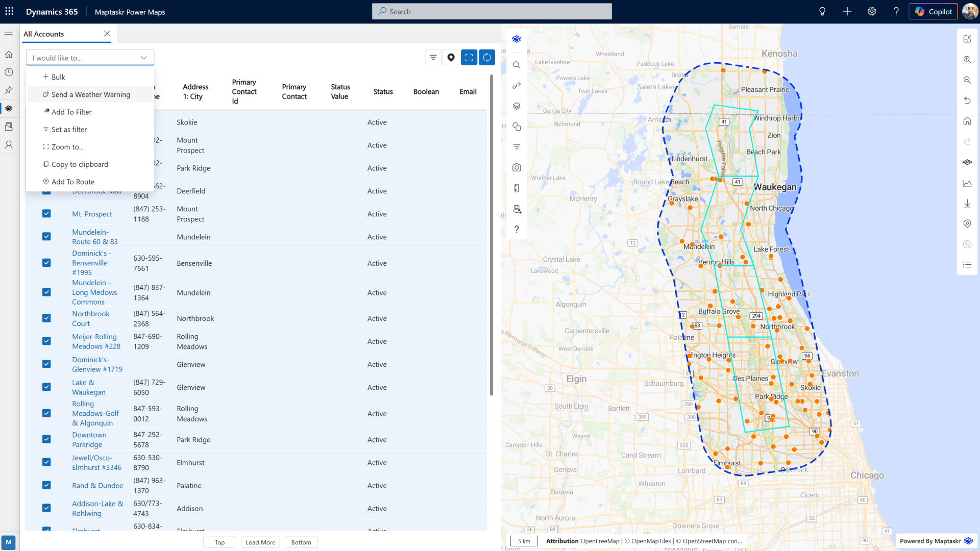Viewport: 980px width, 551px height.
Task: Open the Downtown Parkridge account link
Action: pos(89,439)
